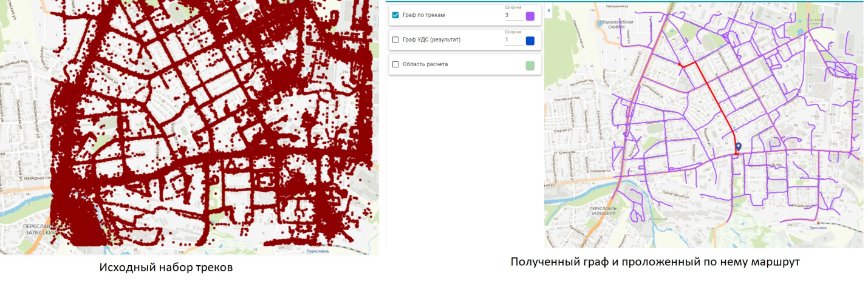The height and width of the screenshot is (281, 868).
Task: Select the blue route destination marker
Action: click(x=738, y=147)
